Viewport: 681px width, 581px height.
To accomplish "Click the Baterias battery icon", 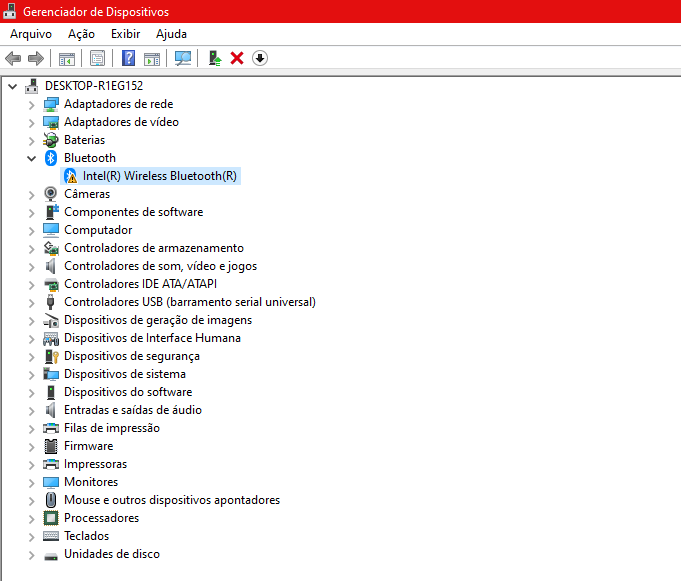I will [51, 140].
